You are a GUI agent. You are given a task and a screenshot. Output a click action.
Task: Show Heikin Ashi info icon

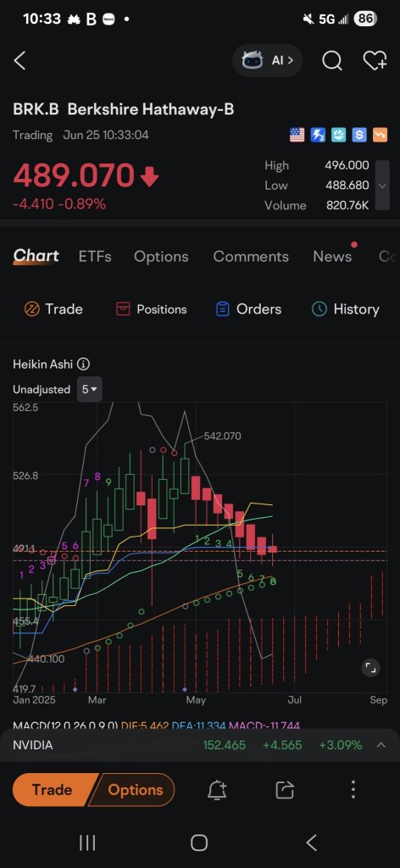coord(84,364)
